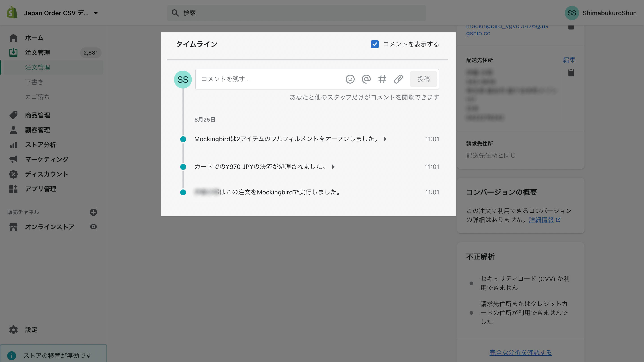
Task: Click the analytics bar chart icon
Action: 13,145
